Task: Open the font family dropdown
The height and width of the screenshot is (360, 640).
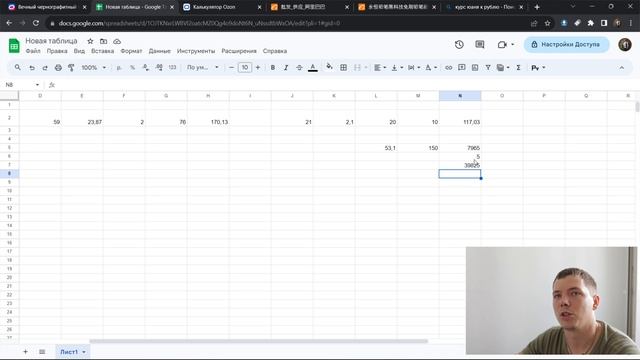Action: click(203, 67)
